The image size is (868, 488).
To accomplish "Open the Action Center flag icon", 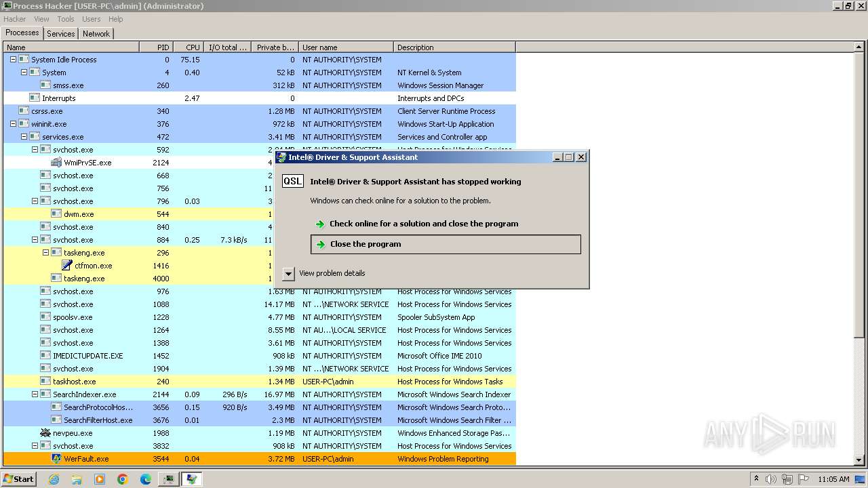I will (x=804, y=479).
